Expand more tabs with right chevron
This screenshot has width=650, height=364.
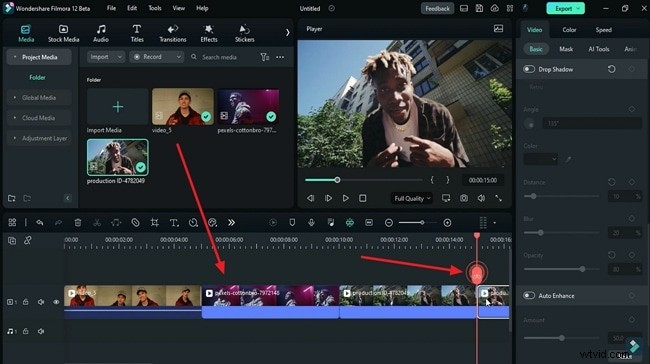[x=288, y=32]
